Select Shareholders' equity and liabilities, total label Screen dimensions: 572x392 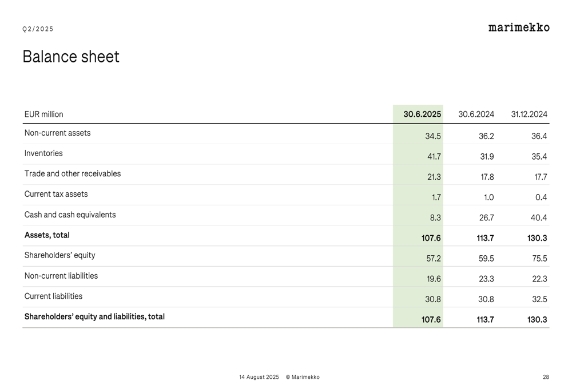pos(94,316)
